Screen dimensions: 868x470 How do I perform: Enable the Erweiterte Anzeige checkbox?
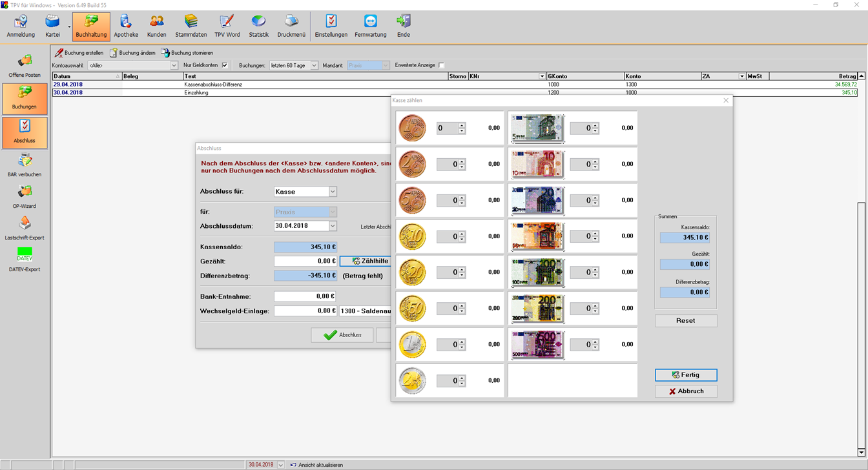coord(442,65)
